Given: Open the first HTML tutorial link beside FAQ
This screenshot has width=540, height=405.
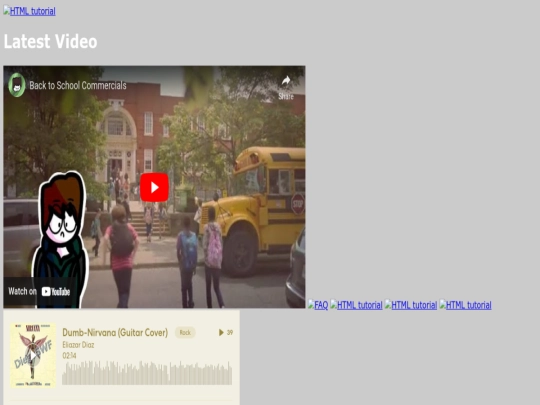Looking at the screenshot, I should [x=356, y=305].
